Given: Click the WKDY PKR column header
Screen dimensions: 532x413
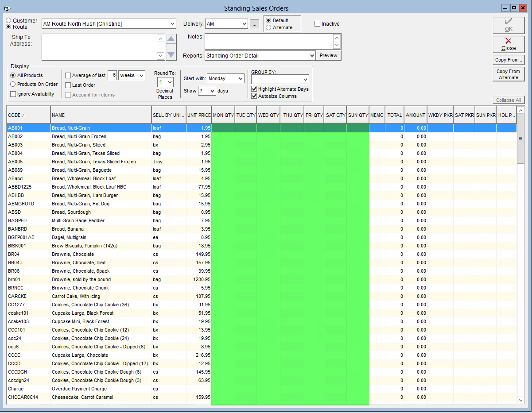Looking at the screenshot, I should (440, 115).
